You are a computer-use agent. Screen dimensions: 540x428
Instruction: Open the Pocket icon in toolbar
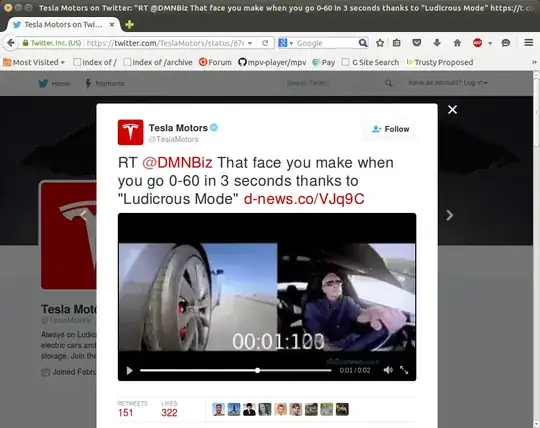pyautogui.click(x=417, y=43)
